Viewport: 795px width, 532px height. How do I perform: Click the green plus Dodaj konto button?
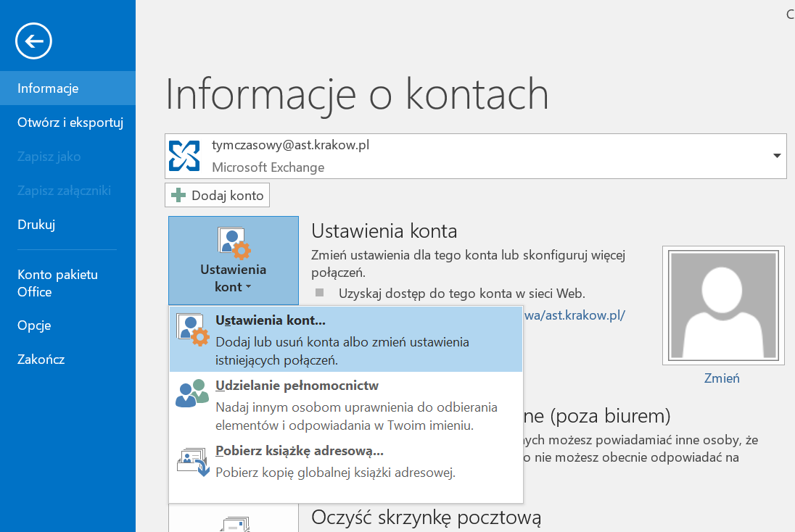[x=218, y=195]
